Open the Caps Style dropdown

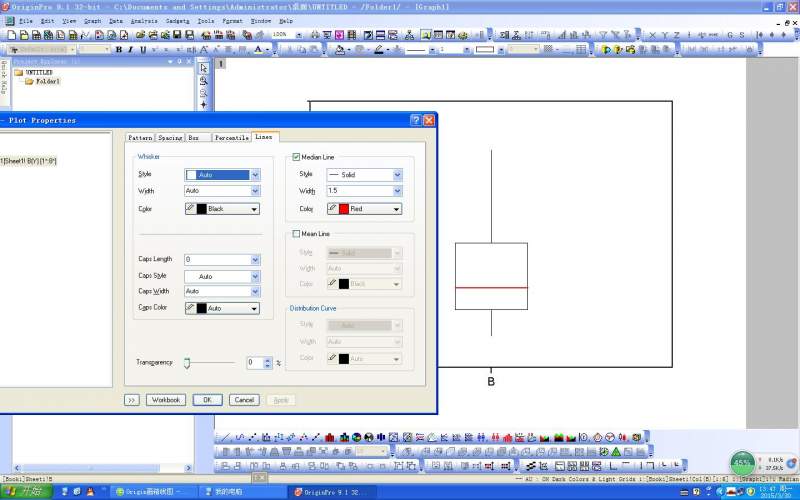[x=255, y=277]
